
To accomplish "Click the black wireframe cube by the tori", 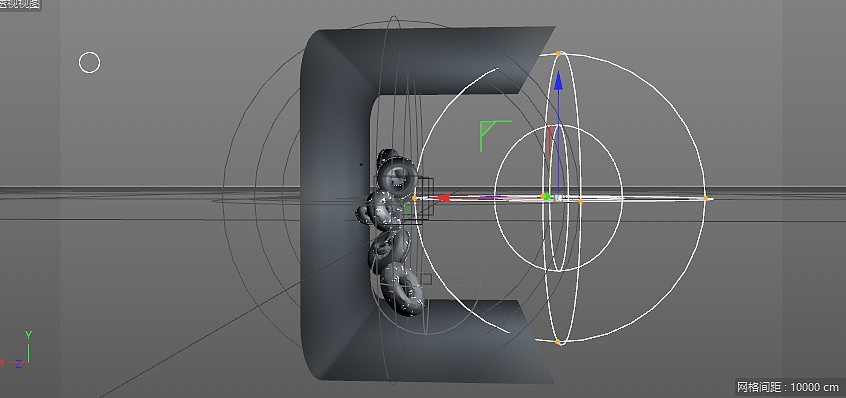I will (418, 201).
